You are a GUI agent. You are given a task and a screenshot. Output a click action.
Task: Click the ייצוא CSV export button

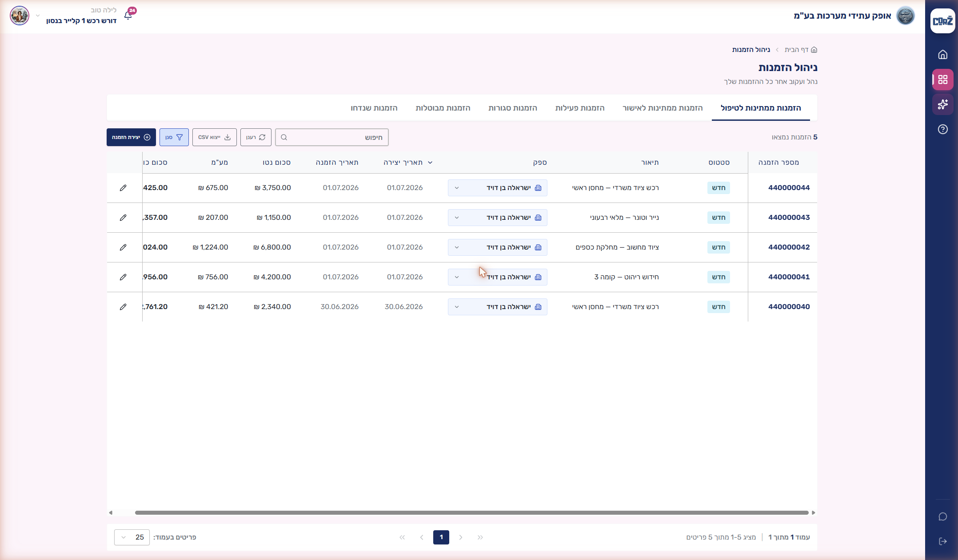coord(215,137)
